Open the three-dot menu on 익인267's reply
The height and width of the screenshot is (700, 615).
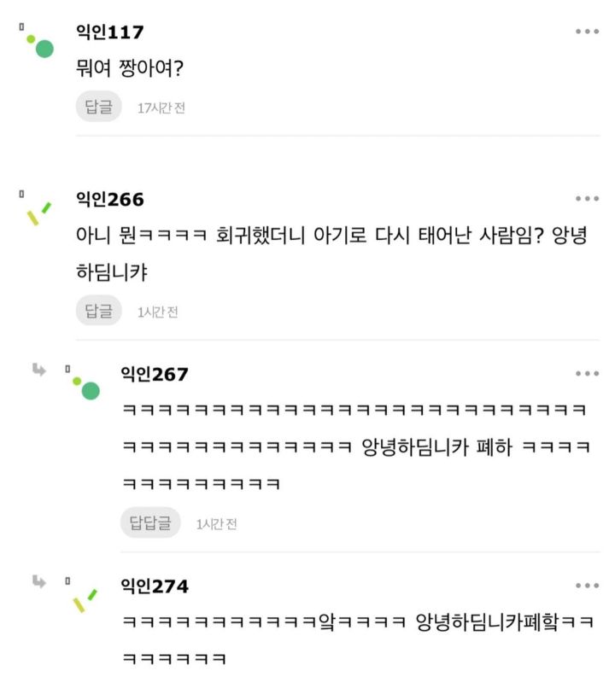tap(587, 374)
